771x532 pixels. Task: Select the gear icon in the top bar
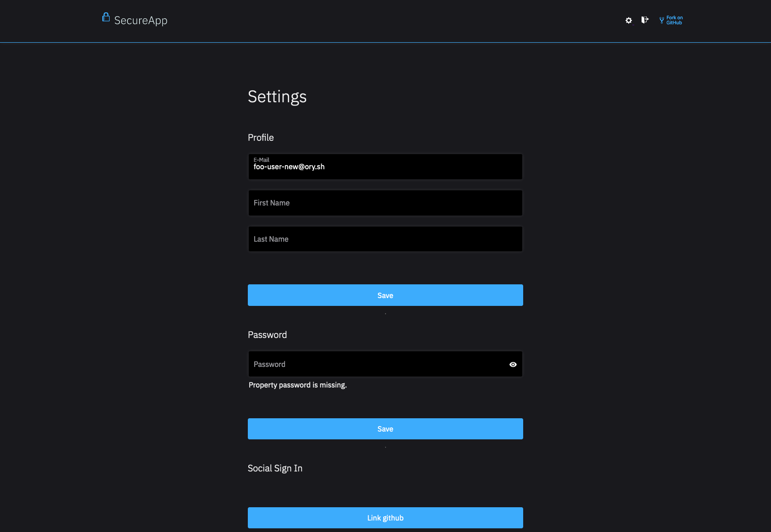(x=628, y=20)
